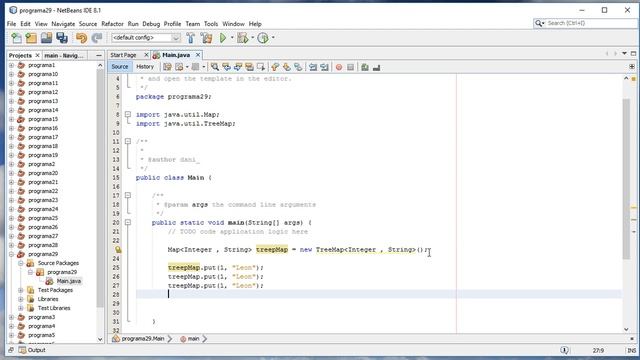Build the project with hammer icon
This screenshot has width=640, height=360.
click(191, 38)
